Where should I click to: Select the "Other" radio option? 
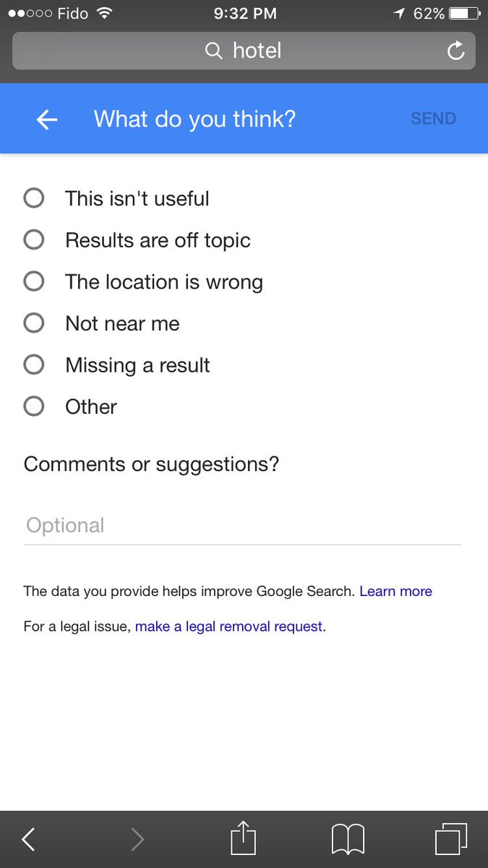click(34, 407)
